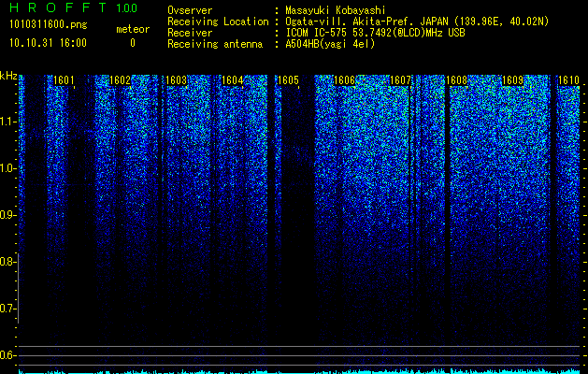
Task: Click the Receiver field label
Action: [190, 33]
